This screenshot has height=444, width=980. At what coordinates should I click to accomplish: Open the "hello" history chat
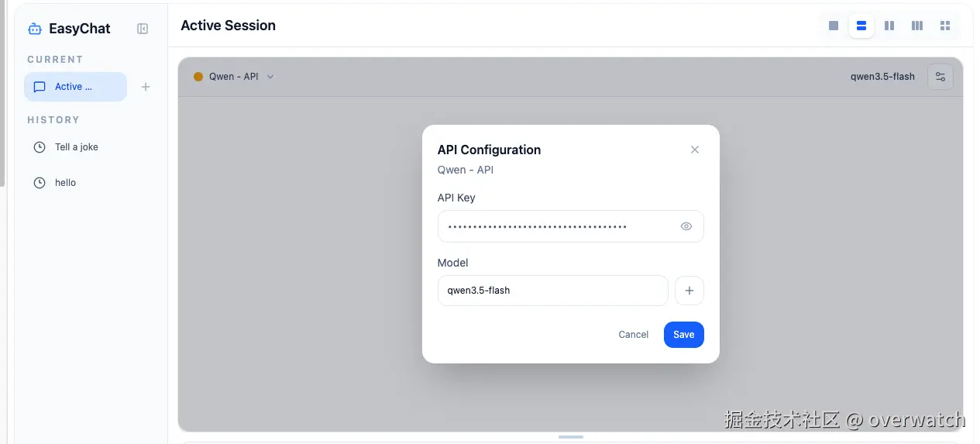click(65, 183)
